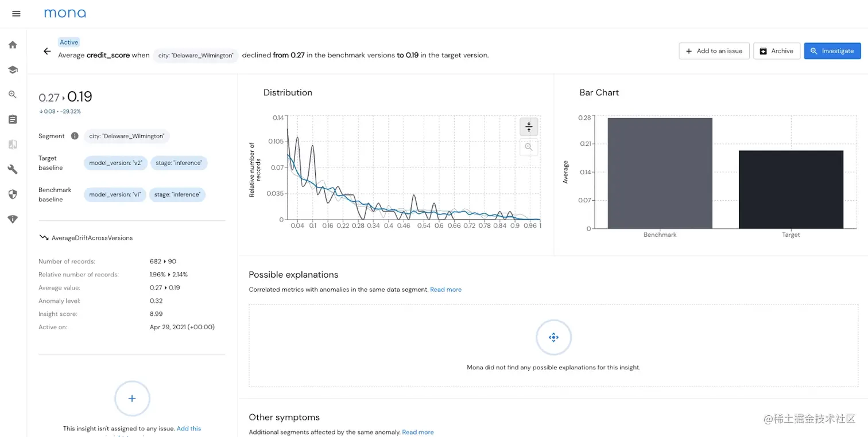Go to Home in the sidebar
Viewport: 868px width, 437px height.
coord(13,45)
